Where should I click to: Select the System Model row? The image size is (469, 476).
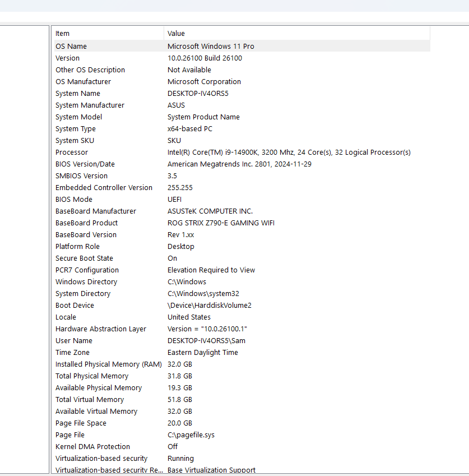[242, 117]
